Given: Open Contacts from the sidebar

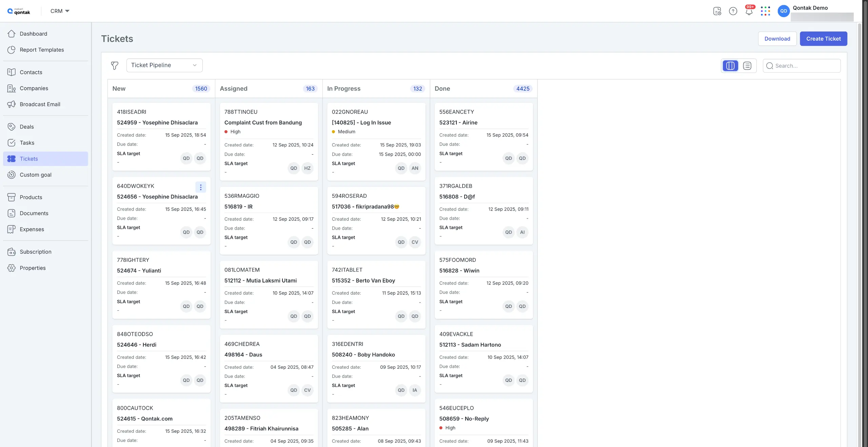Looking at the screenshot, I should pos(32,72).
